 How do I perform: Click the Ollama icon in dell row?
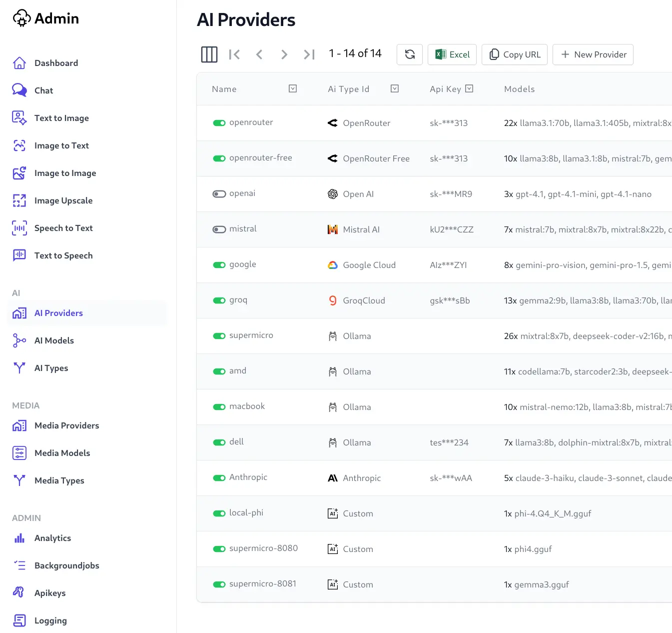(333, 442)
